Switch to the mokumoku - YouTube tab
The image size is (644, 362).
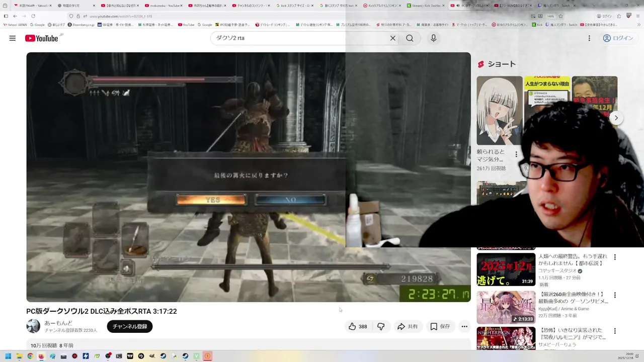[165, 6]
